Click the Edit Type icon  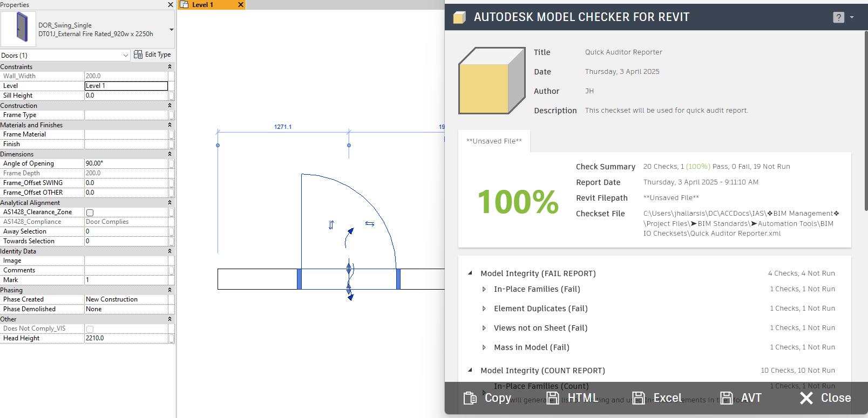(x=138, y=54)
